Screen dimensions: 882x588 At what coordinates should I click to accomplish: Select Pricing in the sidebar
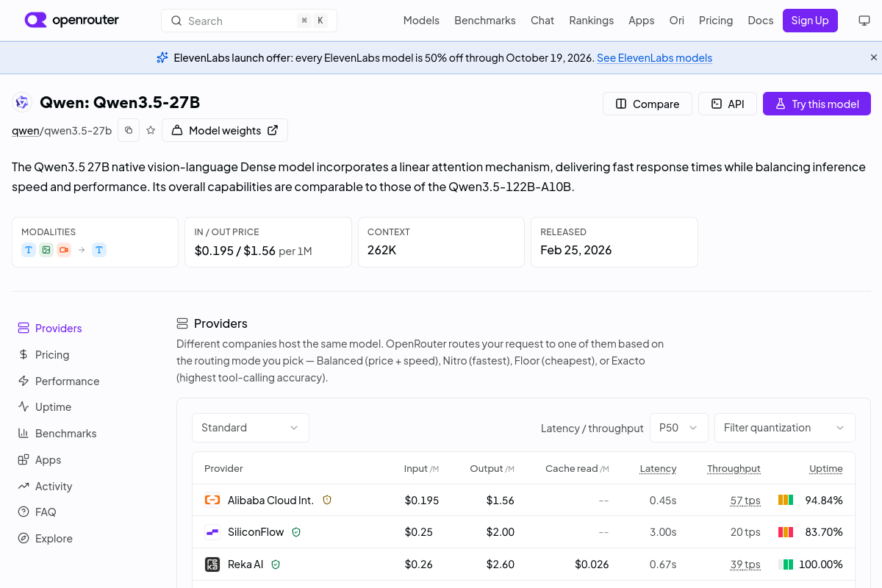click(44, 355)
